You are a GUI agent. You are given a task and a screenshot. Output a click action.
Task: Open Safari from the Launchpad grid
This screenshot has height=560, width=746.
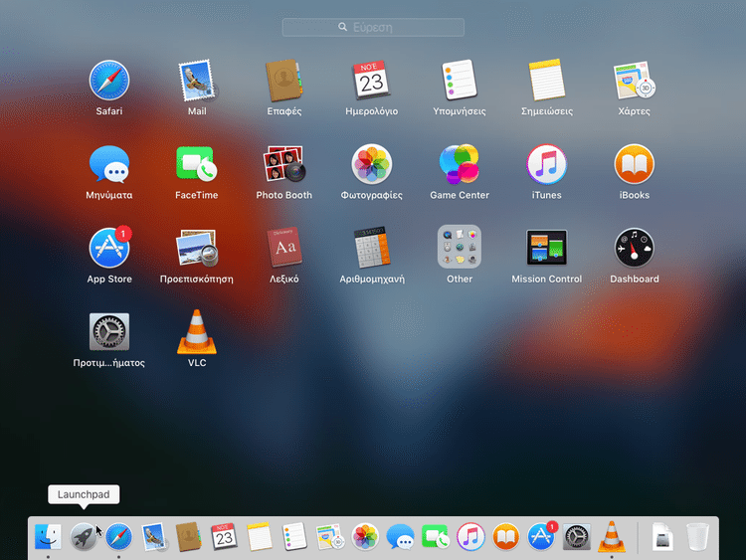pos(109,81)
